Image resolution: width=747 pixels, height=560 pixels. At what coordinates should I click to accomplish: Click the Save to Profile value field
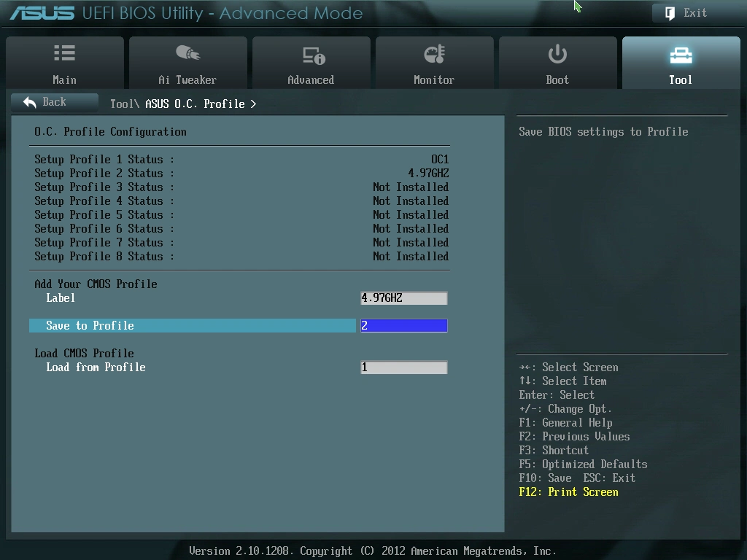[404, 326]
